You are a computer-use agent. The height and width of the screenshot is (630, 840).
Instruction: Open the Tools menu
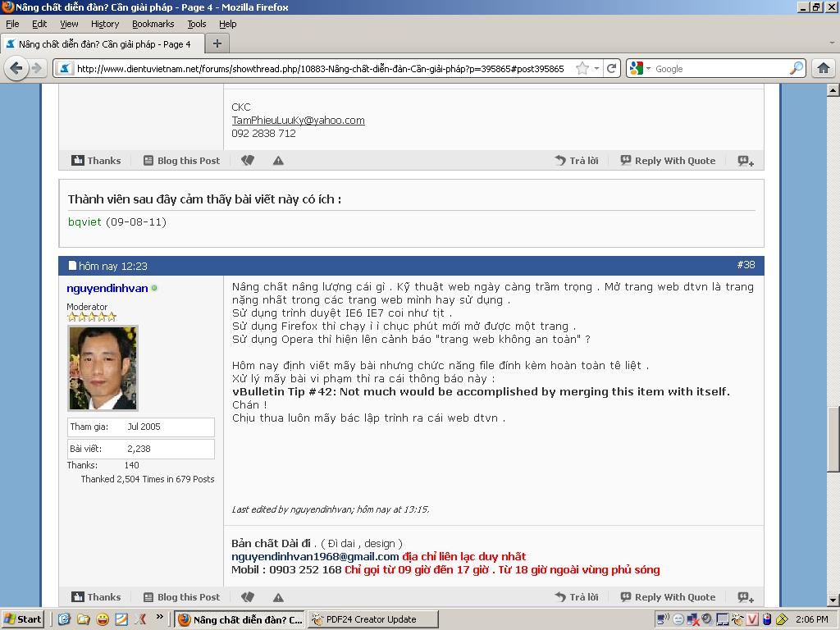click(197, 24)
